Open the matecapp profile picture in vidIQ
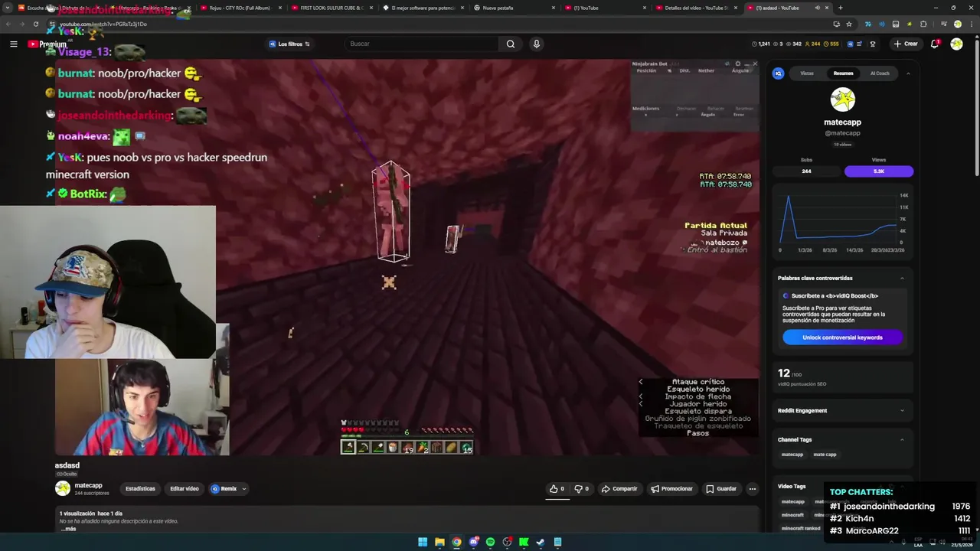Screen dimensions: 980x551 pos(842,99)
